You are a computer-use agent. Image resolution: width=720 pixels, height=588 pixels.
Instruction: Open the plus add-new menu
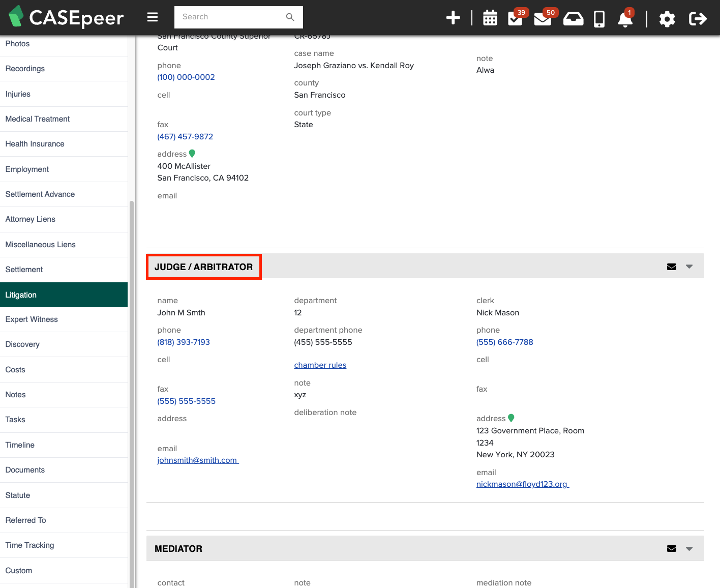pos(453,18)
